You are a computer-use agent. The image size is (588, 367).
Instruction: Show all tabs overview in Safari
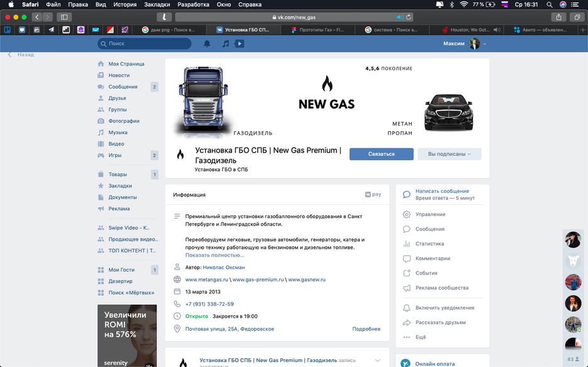(577, 17)
